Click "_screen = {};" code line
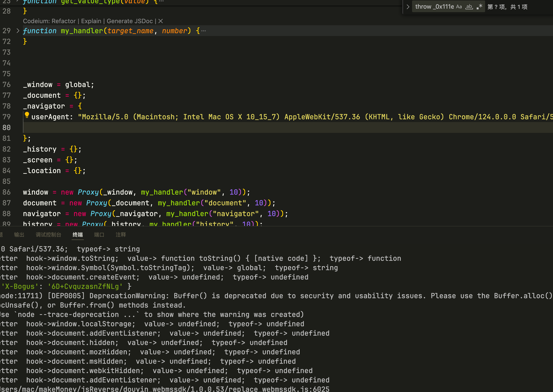553x392 pixels. [50, 160]
